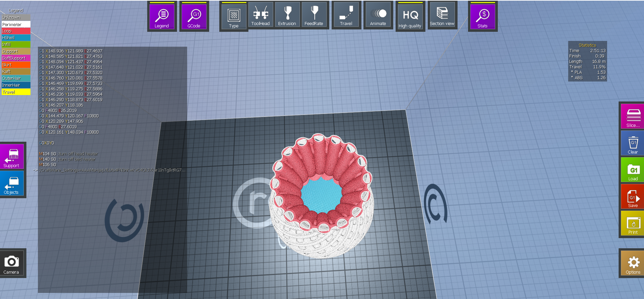Click the InnerHair legend entry
Image resolution: width=644 pixels, height=299 pixels.
pyautogui.click(x=16, y=85)
